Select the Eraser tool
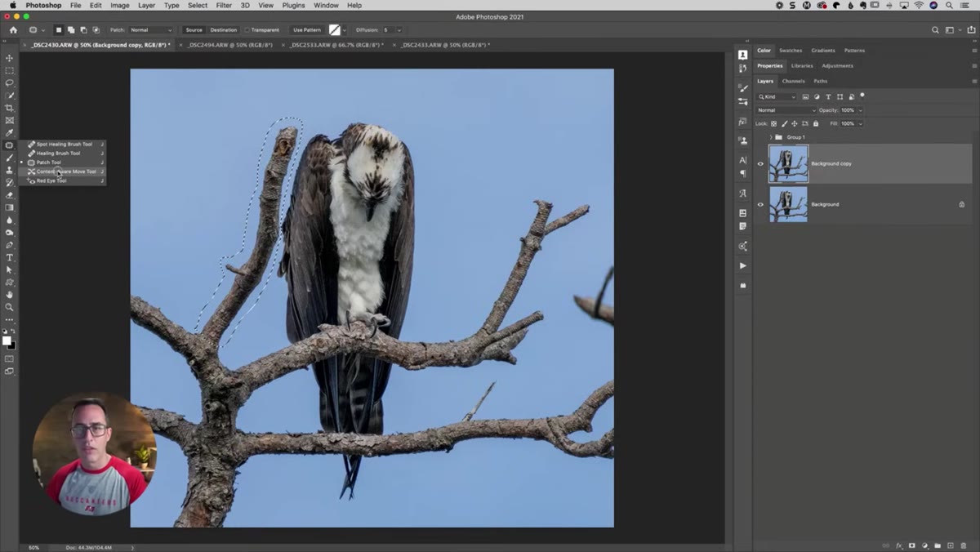Screen dimensions: 980x552 click(10, 195)
